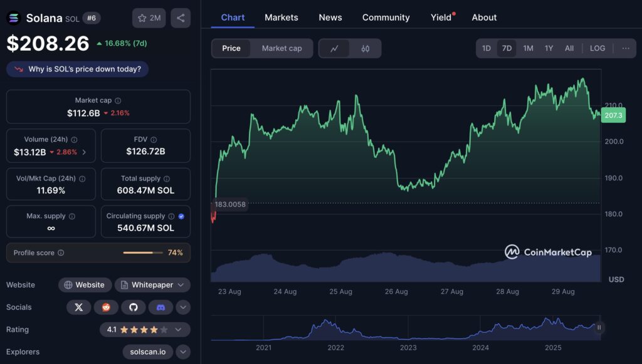Click the CoinMarketCap logo on chart
The height and width of the screenshot is (364, 642).
coord(548,252)
